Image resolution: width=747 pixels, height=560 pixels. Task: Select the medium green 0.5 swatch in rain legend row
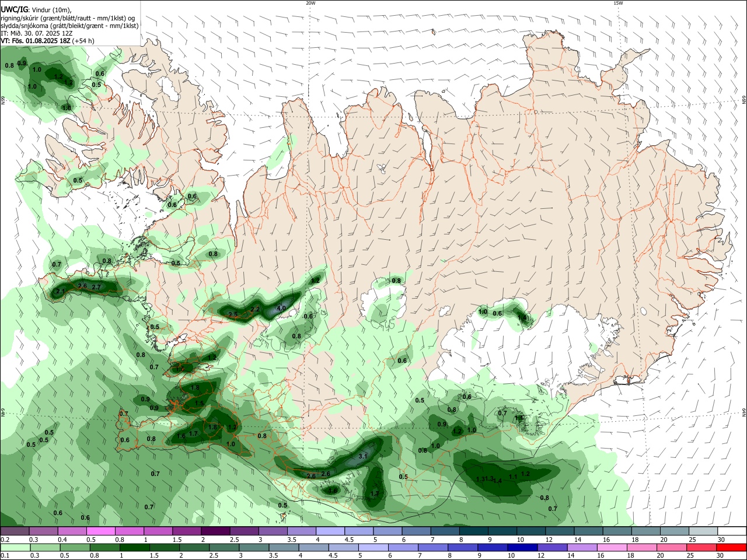click(75, 547)
